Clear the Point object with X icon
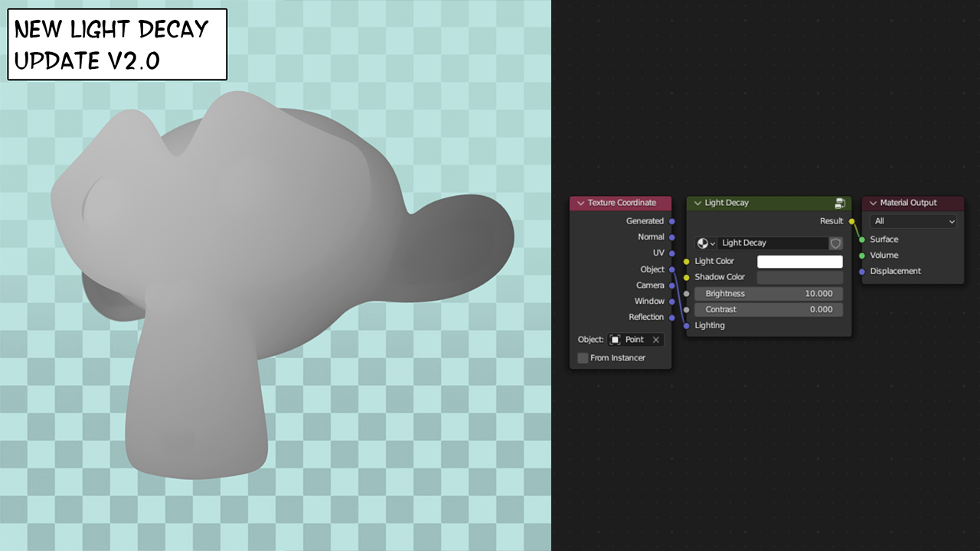 [x=656, y=340]
